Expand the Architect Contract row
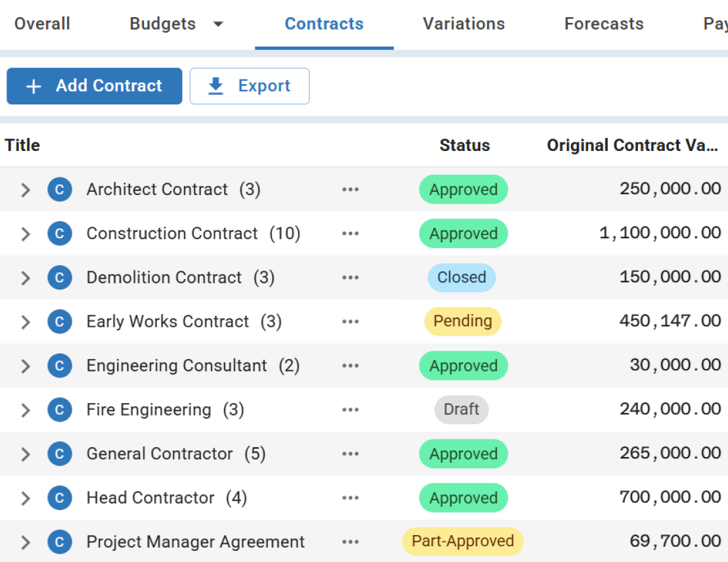This screenshot has height=562, width=728. click(25, 190)
